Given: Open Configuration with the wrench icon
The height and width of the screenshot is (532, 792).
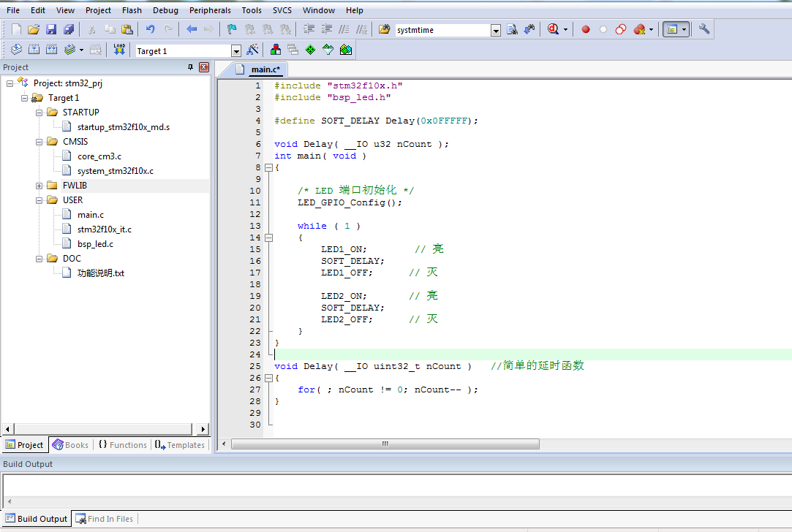Looking at the screenshot, I should point(704,30).
